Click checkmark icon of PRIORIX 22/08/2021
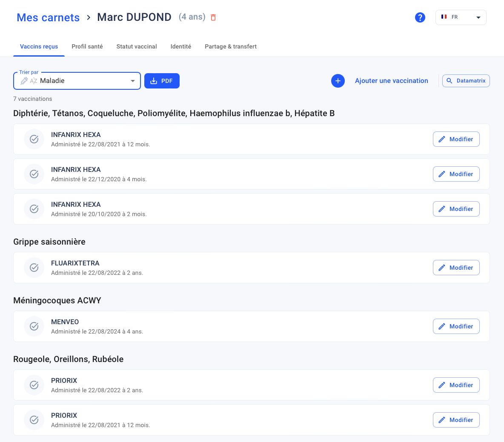The width and height of the screenshot is (504, 442). (34, 420)
